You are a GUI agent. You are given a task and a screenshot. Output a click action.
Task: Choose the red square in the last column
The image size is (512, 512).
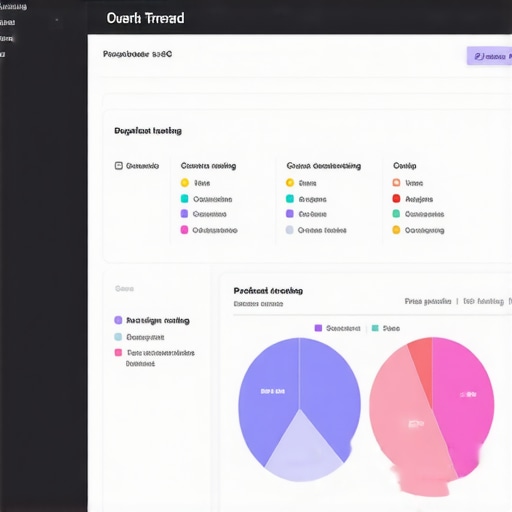point(396,199)
